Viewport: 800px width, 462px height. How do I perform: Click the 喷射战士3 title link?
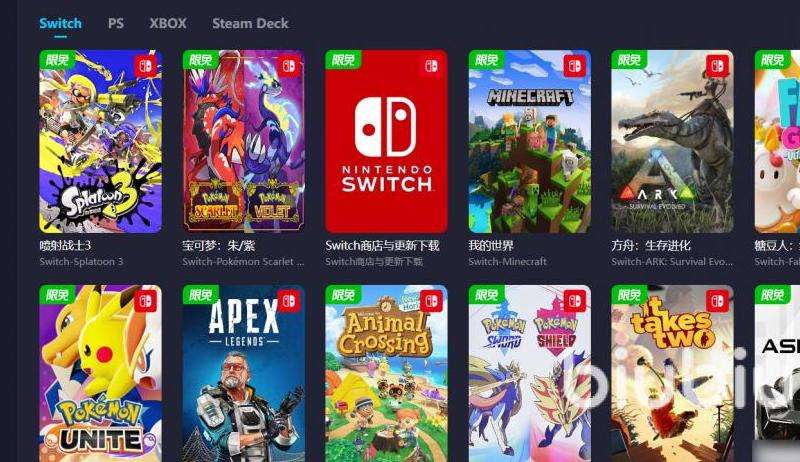tap(65, 246)
